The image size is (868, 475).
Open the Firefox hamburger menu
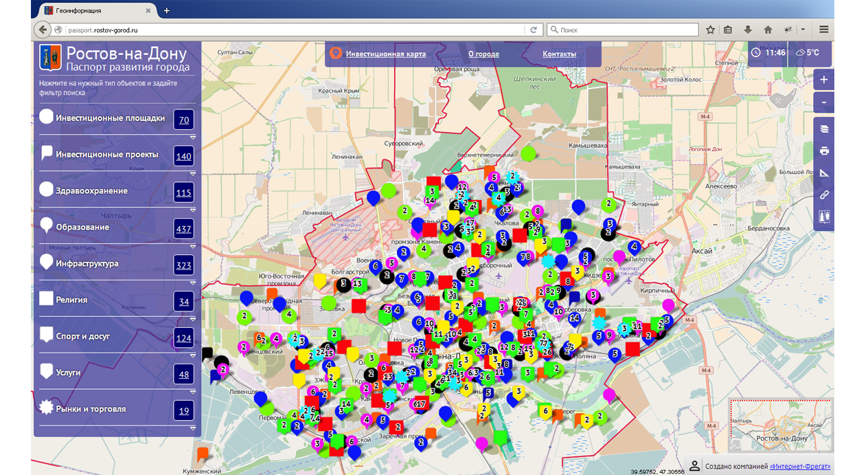tap(823, 30)
